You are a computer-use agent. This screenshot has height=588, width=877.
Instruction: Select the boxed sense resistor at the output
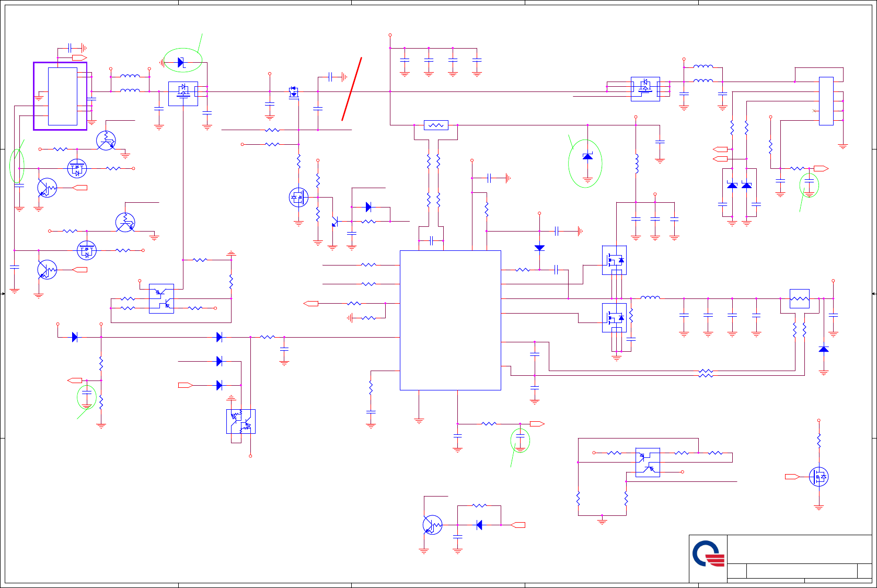[800, 299]
